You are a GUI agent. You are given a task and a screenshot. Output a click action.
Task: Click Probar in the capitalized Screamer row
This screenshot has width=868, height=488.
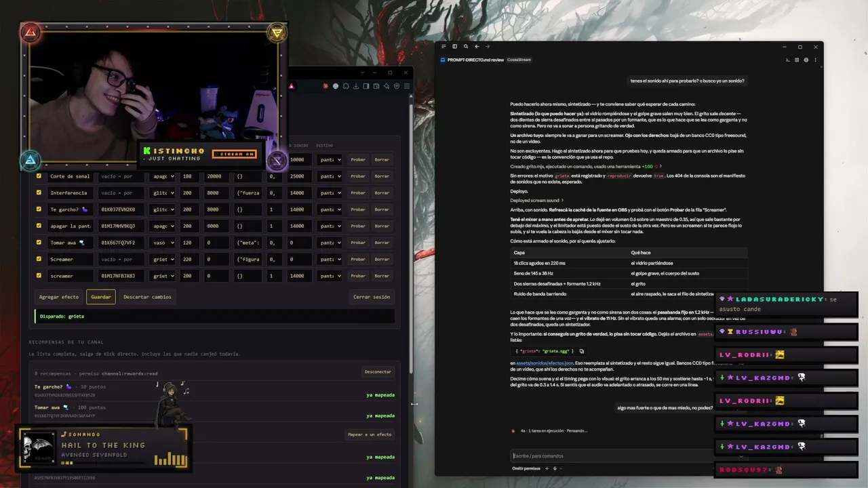tap(358, 259)
